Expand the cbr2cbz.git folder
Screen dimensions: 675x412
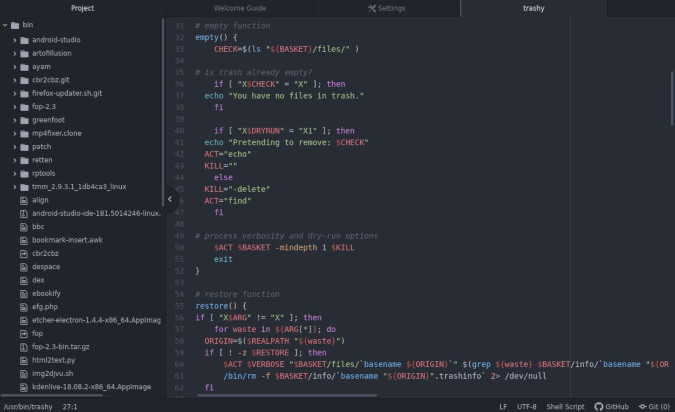click(14, 80)
